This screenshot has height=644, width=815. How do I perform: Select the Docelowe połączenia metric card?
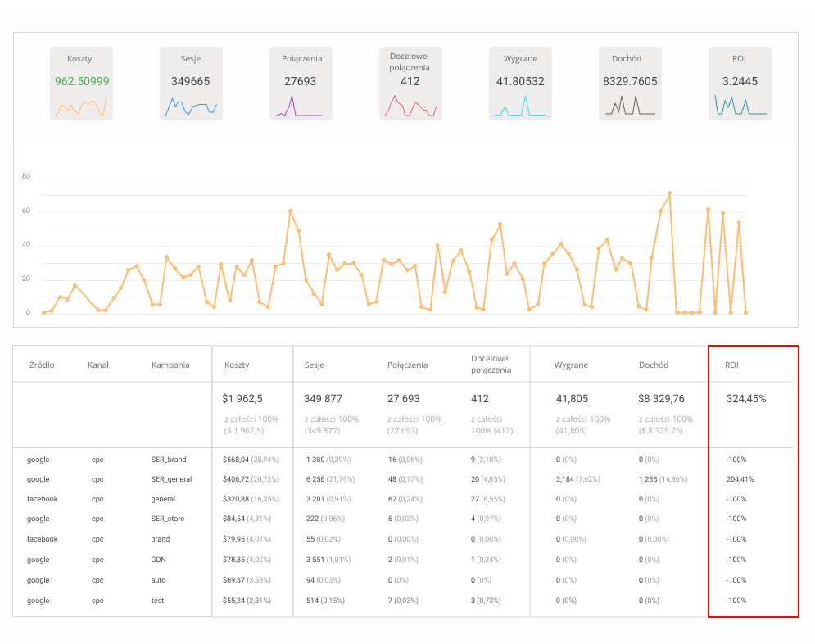point(410,84)
